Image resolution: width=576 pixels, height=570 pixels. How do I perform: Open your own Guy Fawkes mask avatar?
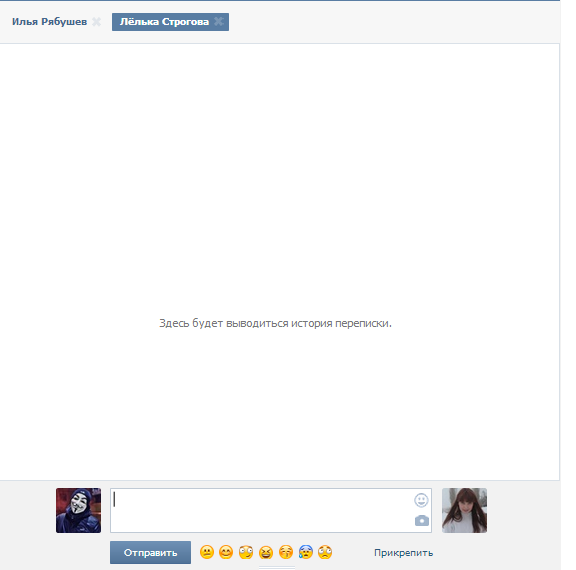tap(78, 510)
